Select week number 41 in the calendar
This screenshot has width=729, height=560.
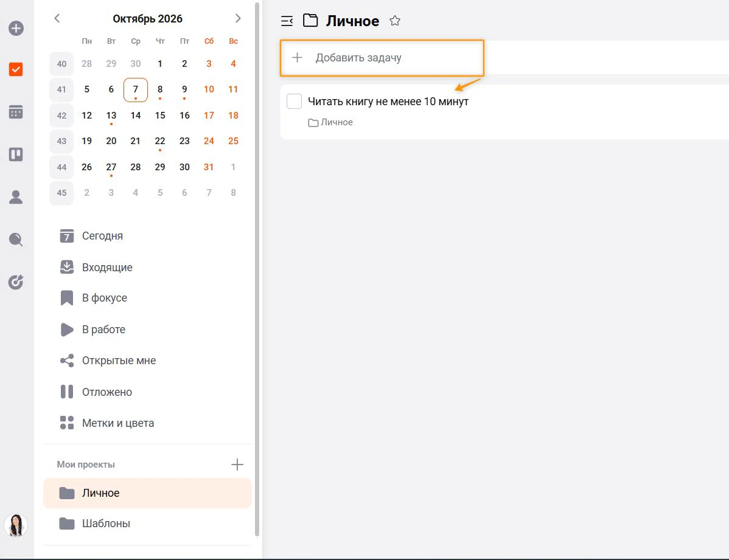[61, 90]
